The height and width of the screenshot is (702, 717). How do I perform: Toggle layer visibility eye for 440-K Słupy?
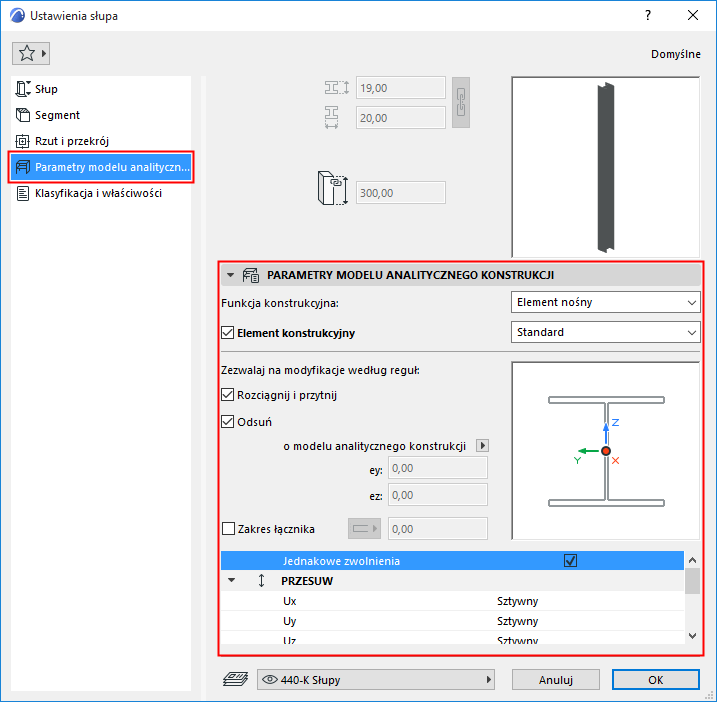[270, 680]
